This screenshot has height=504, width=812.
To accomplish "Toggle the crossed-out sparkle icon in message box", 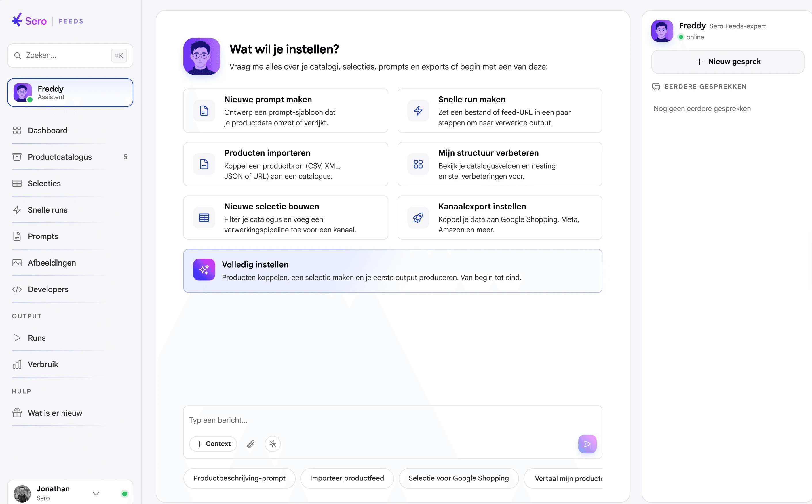I will pyautogui.click(x=273, y=444).
